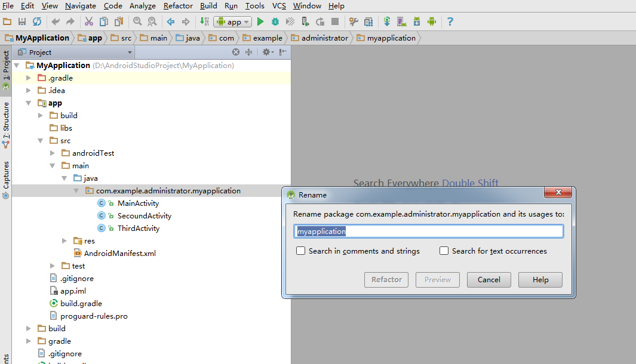
Task: Open the Project view selector dropdown
Action: [75, 53]
